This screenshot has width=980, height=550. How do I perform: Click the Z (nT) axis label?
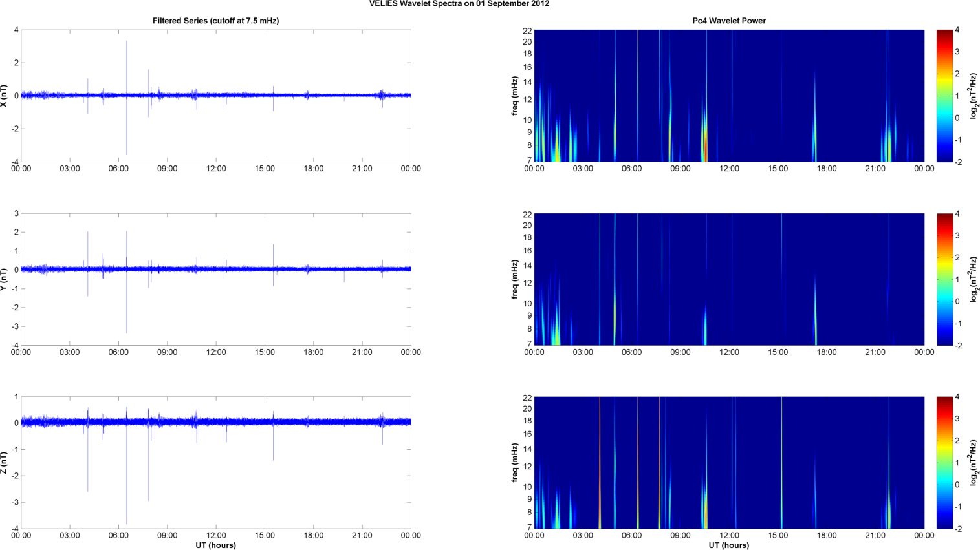point(5,463)
